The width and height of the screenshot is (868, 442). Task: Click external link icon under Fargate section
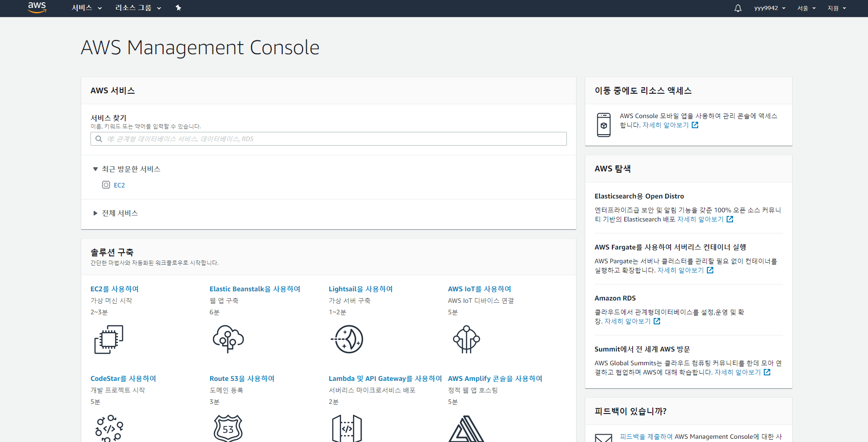[x=710, y=270]
